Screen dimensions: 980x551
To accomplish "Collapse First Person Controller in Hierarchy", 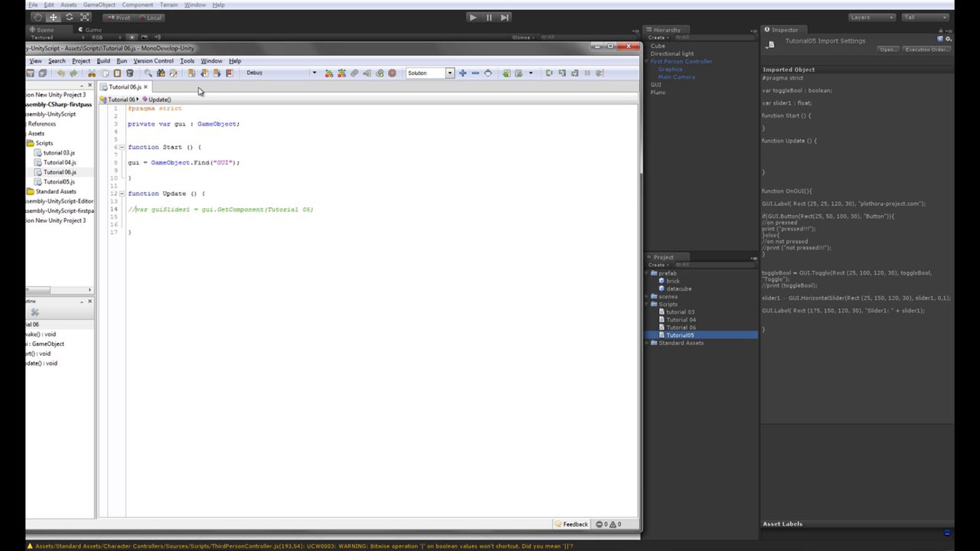I will (x=646, y=61).
